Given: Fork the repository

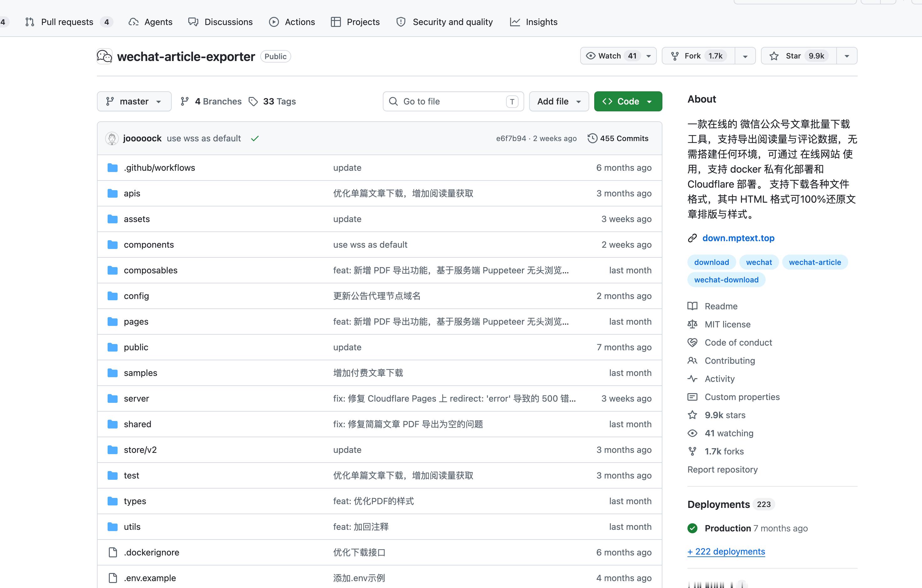Looking at the screenshot, I should point(698,56).
